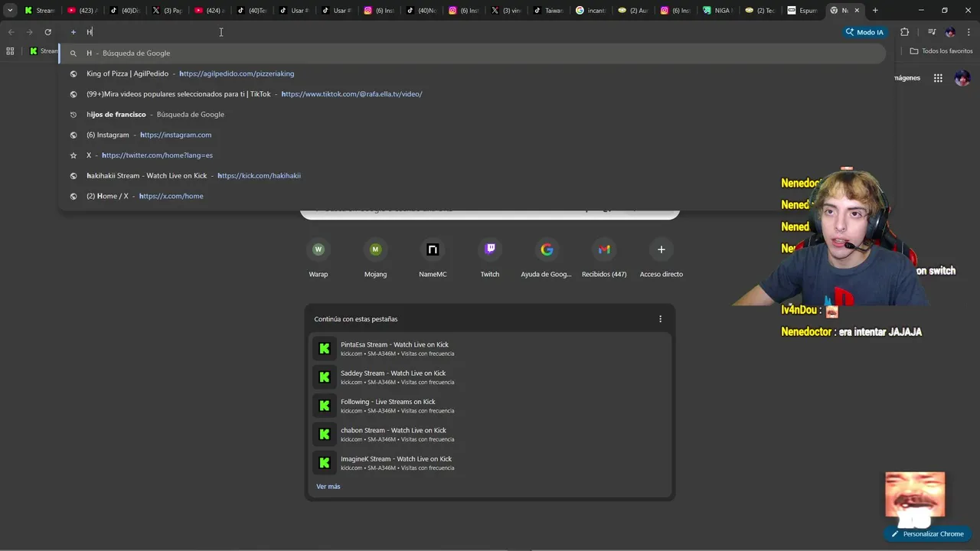Open the Google account avatar on page
This screenshot has width=980, height=551.
click(962, 77)
